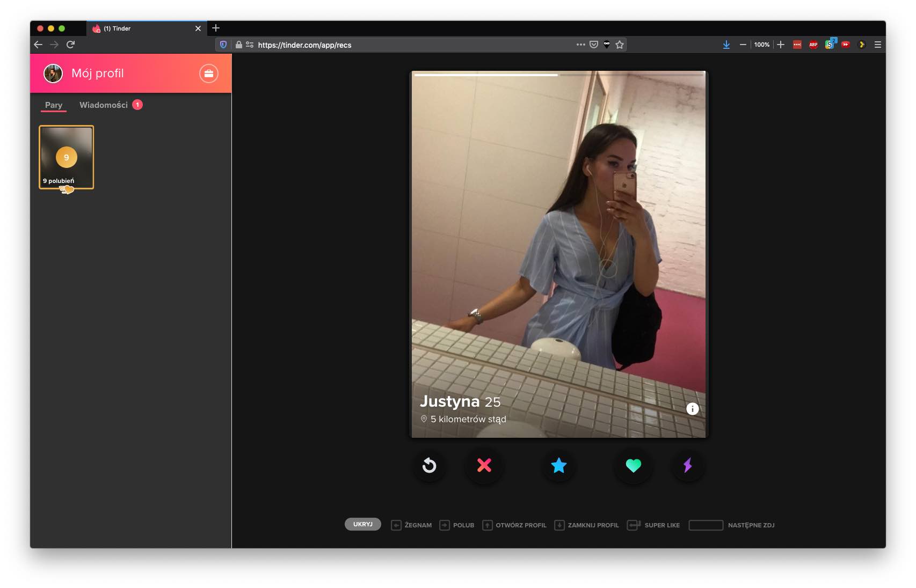Click the gold briefcase icon in the profile header
The width and height of the screenshot is (916, 588).
(209, 73)
